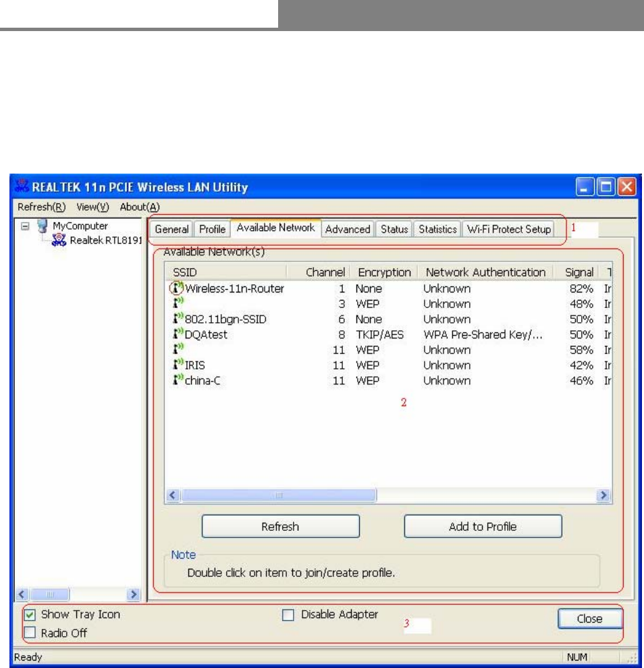Click the network icon on channel 3 row

tap(178, 303)
